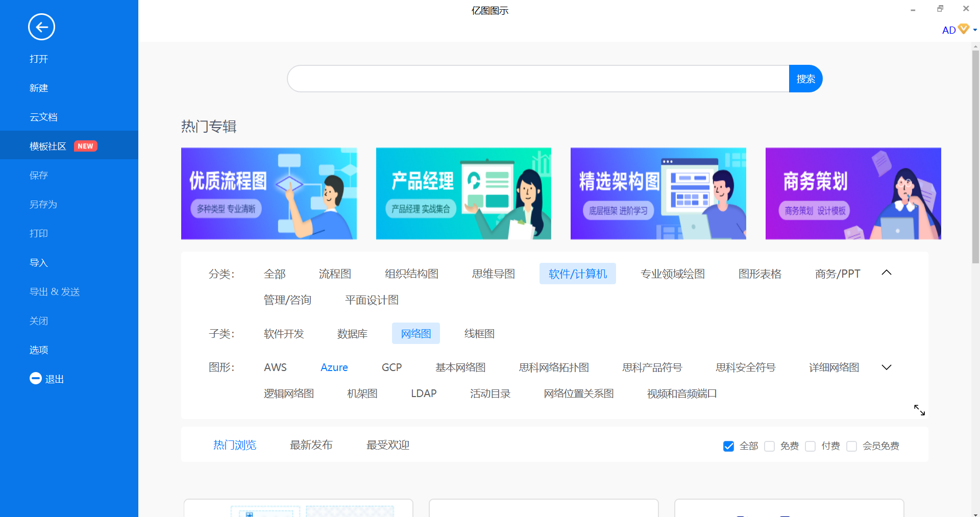
Task: Collapse the 分类 category list chevron
Action: tap(887, 273)
